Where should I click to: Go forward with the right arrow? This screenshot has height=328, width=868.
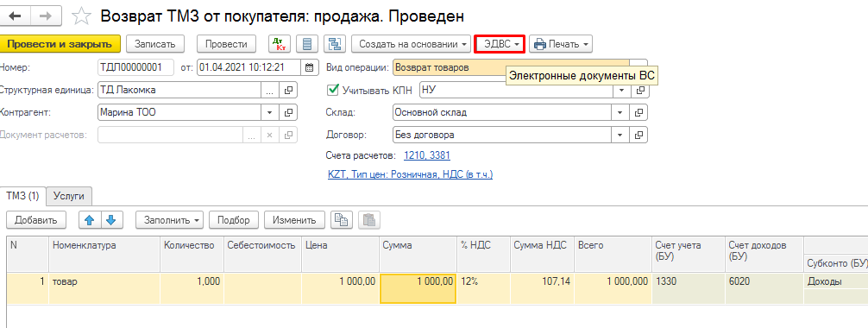[46, 16]
